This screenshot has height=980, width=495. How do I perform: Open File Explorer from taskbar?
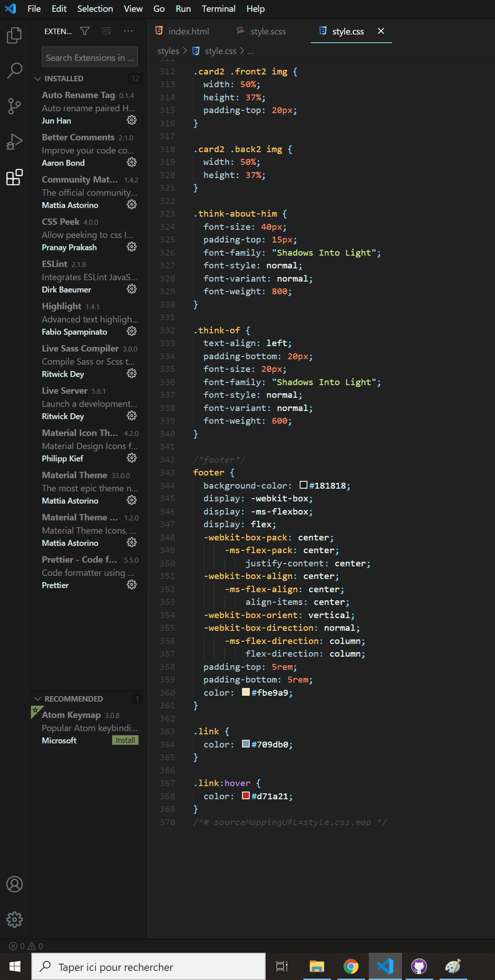click(x=317, y=966)
